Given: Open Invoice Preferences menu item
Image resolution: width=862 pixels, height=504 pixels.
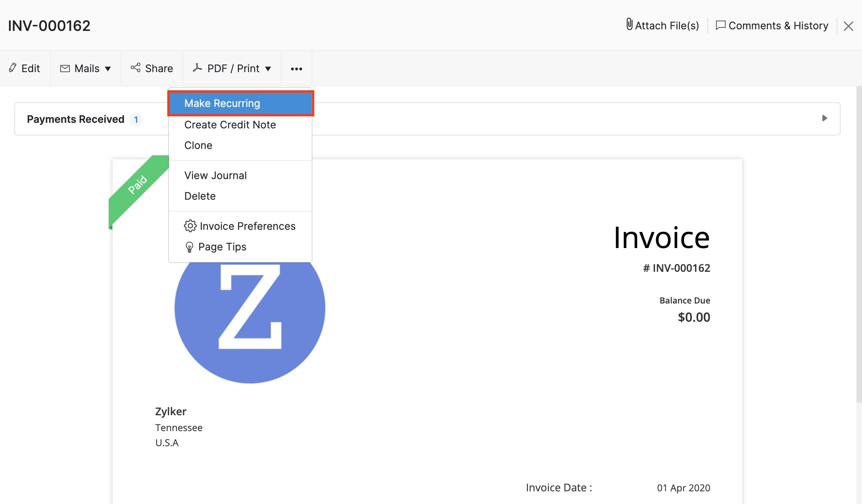Looking at the screenshot, I should [x=240, y=226].
